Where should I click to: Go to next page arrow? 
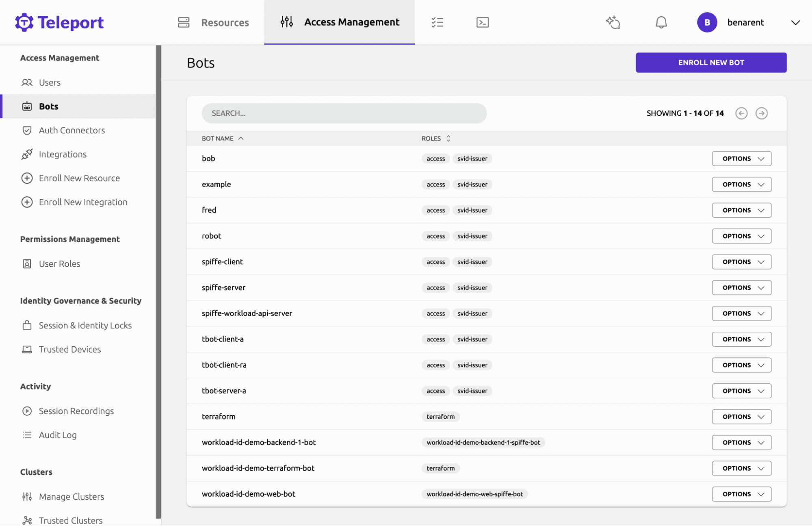click(761, 113)
